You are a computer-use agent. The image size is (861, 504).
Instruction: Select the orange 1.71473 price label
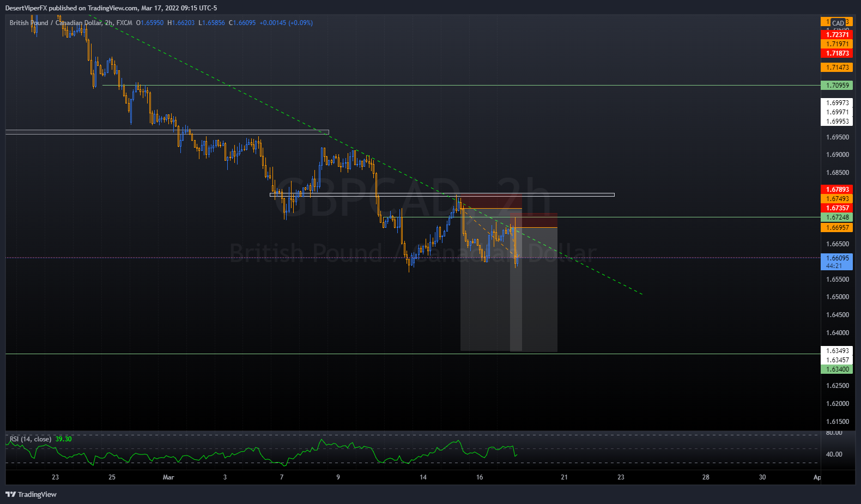coord(836,68)
